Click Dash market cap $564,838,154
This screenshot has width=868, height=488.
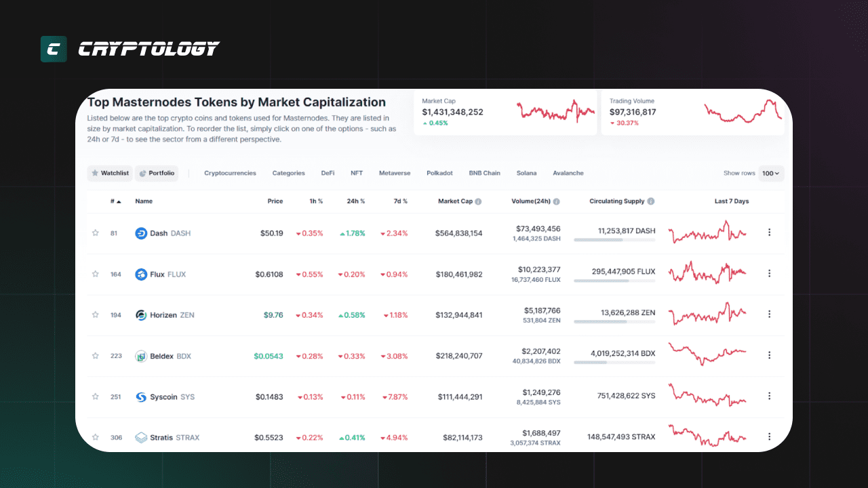pos(459,233)
